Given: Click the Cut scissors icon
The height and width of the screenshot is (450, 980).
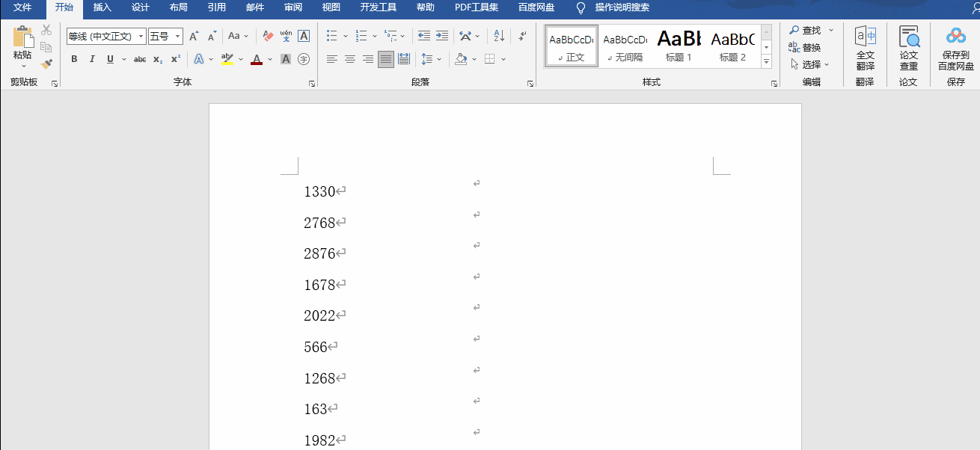Looking at the screenshot, I should tap(46, 30).
